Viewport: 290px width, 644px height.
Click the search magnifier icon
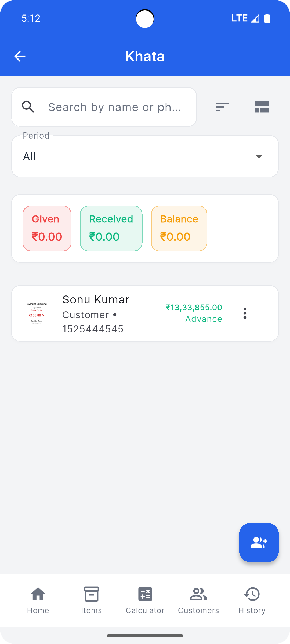pyautogui.click(x=28, y=107)
